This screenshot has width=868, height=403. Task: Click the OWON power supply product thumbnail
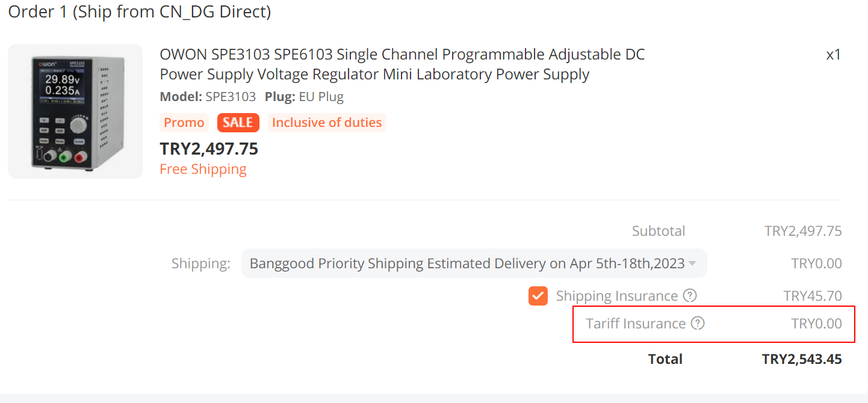pos(75,111)
